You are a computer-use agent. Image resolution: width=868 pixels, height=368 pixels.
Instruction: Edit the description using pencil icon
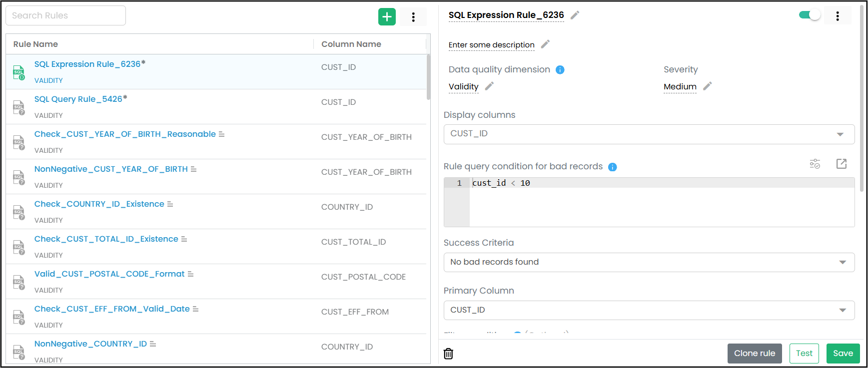(545, 44)
